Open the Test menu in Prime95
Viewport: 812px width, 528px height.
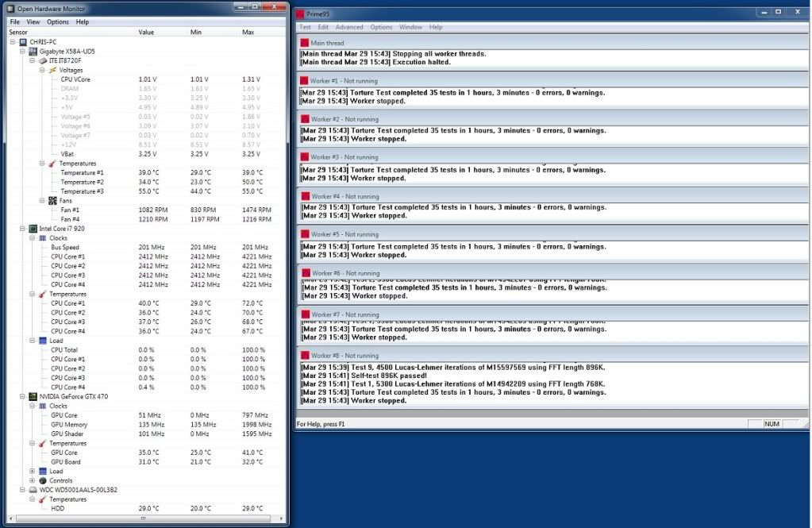[305, 27]
